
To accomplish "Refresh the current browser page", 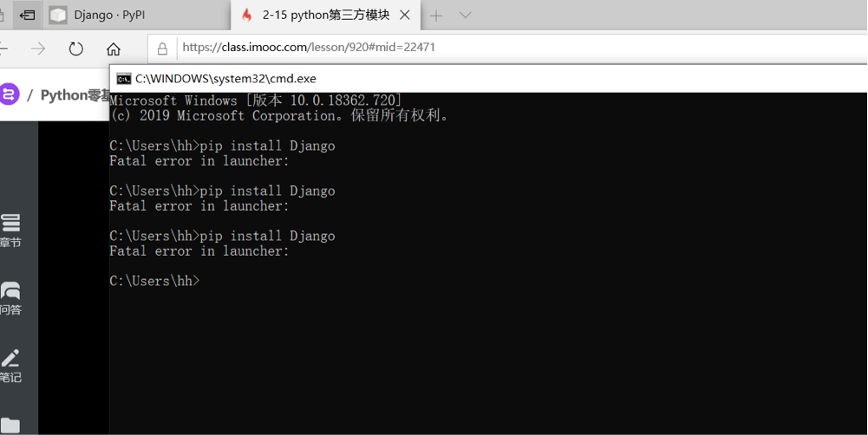I will [76, 49].
